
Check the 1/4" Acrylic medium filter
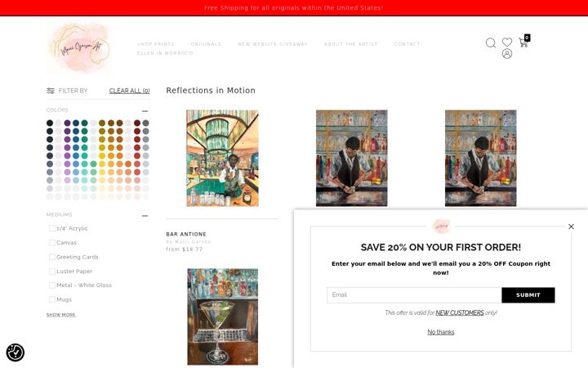(52, 228)
